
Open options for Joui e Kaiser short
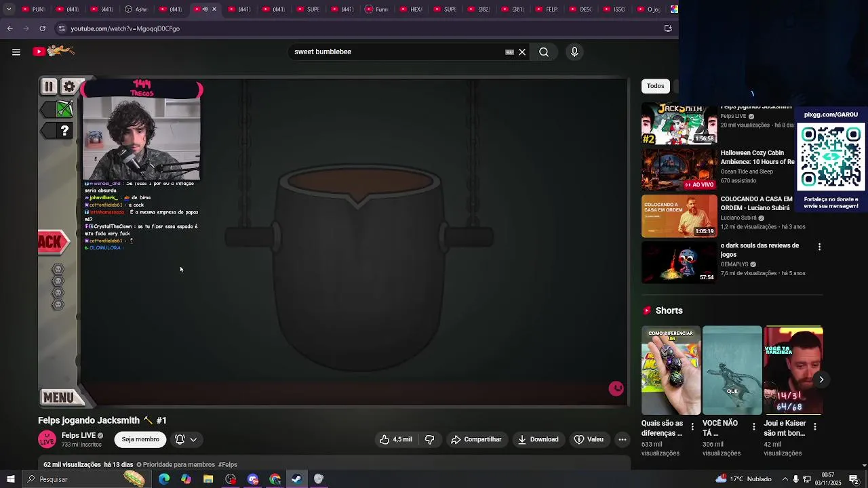[814, 426]
